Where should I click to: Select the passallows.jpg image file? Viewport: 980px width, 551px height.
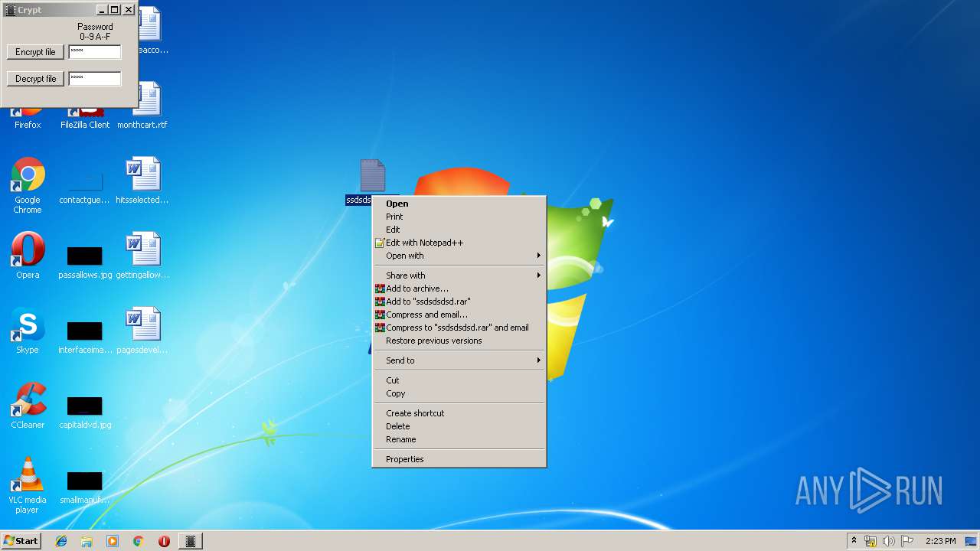pos(85,261)
